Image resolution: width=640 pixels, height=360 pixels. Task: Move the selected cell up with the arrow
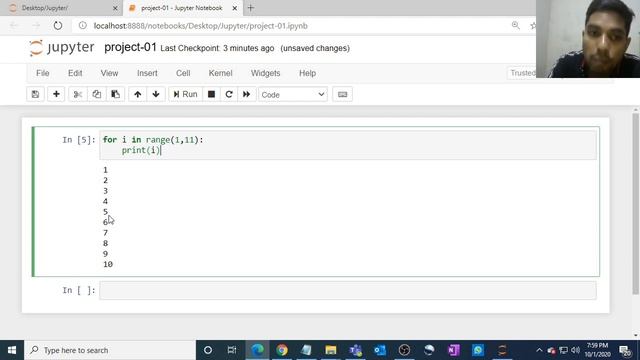tap(138, 94)
